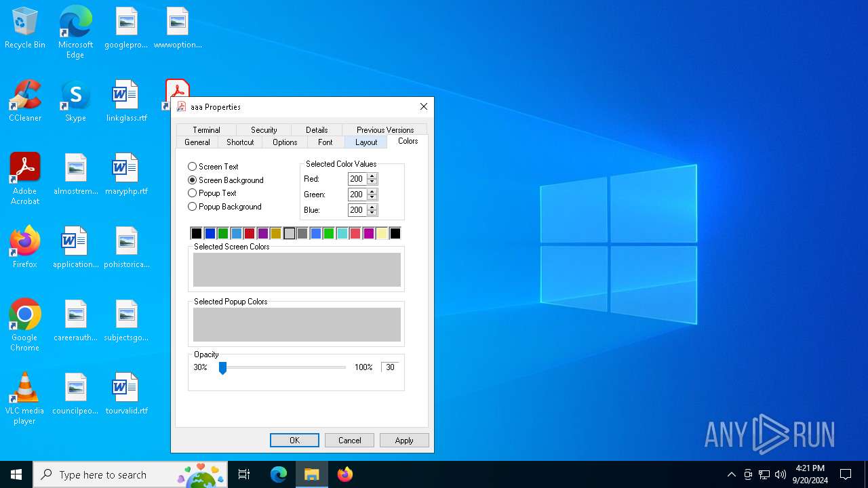Screen dimensions: 868x488
Task: Show hidden system tray icons
Action: pos(731,474)
